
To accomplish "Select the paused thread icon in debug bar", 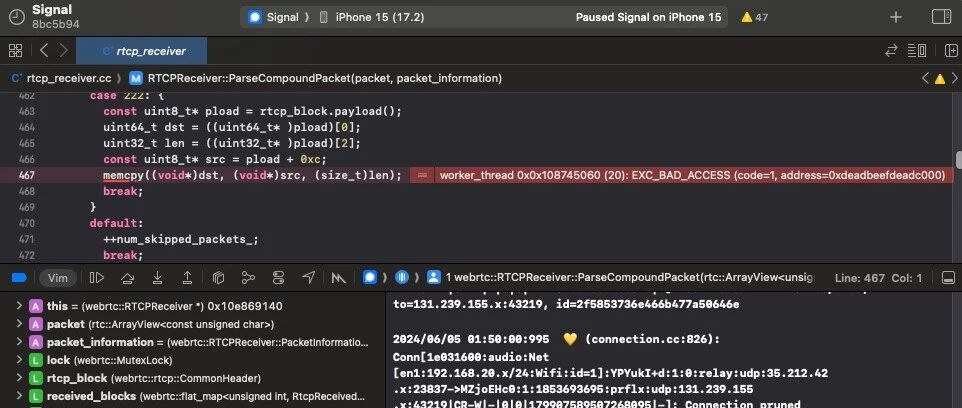I will (x=401, y=278).
